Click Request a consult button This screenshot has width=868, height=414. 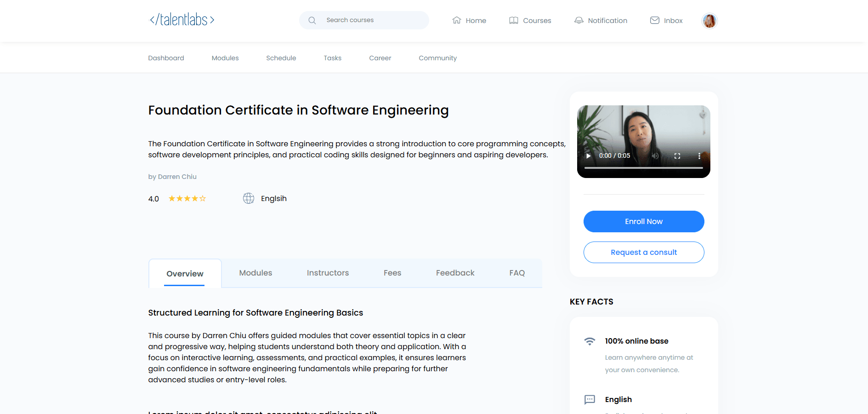(x=644, y=252)
